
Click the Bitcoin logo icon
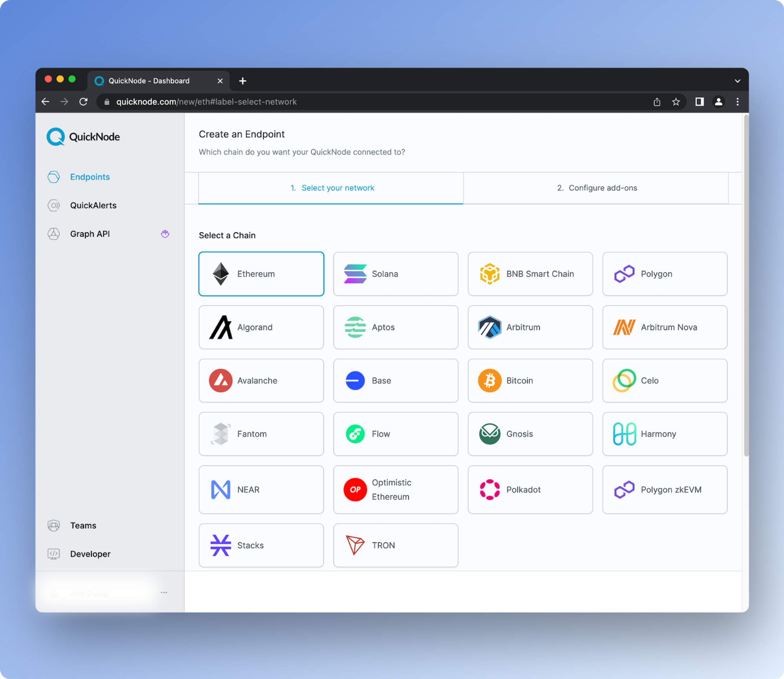pos(490,380)
